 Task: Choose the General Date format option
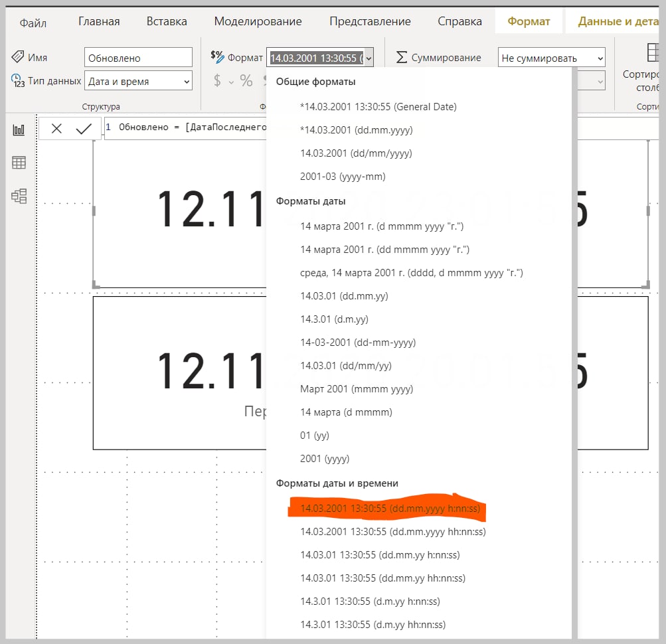(x=378, y=106)
